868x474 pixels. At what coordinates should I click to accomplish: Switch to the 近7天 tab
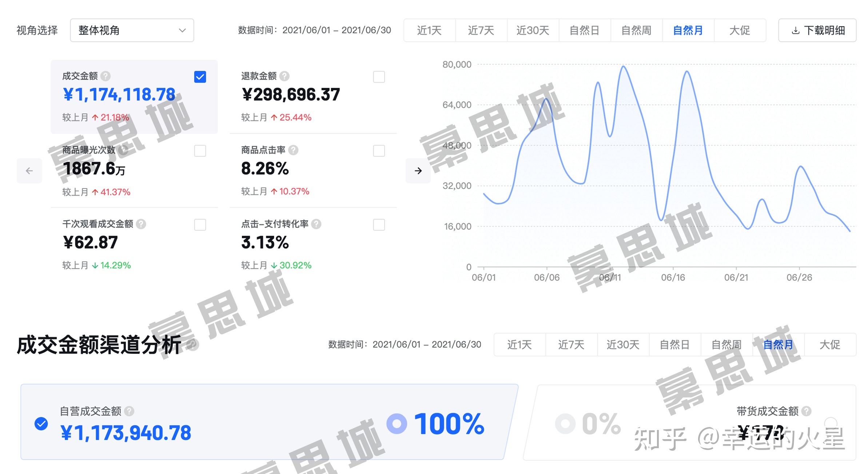pyautogui.click(x=481, y=31)
